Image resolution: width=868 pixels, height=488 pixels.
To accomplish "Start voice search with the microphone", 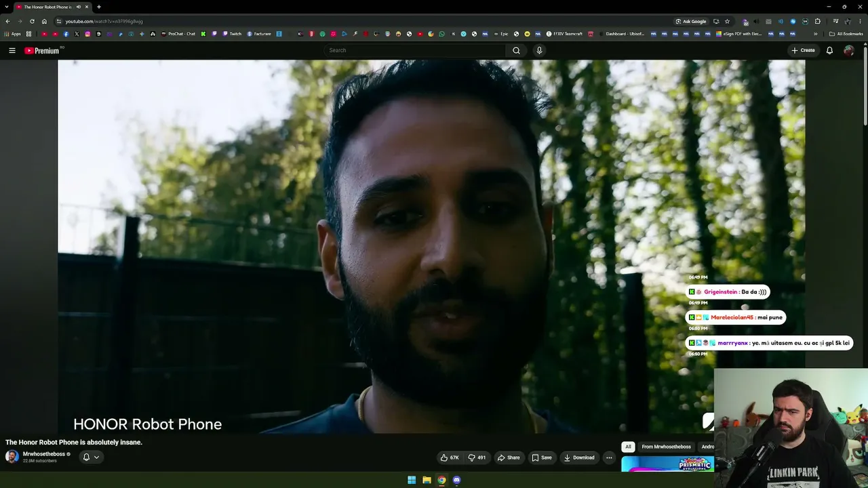I will tap(539, 50).
